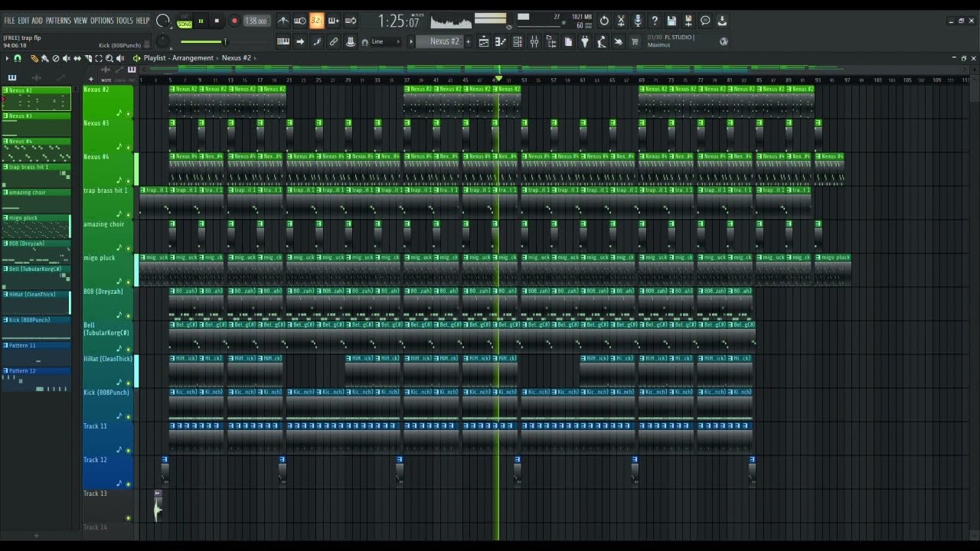Click the pause playback button

[201, 21]
